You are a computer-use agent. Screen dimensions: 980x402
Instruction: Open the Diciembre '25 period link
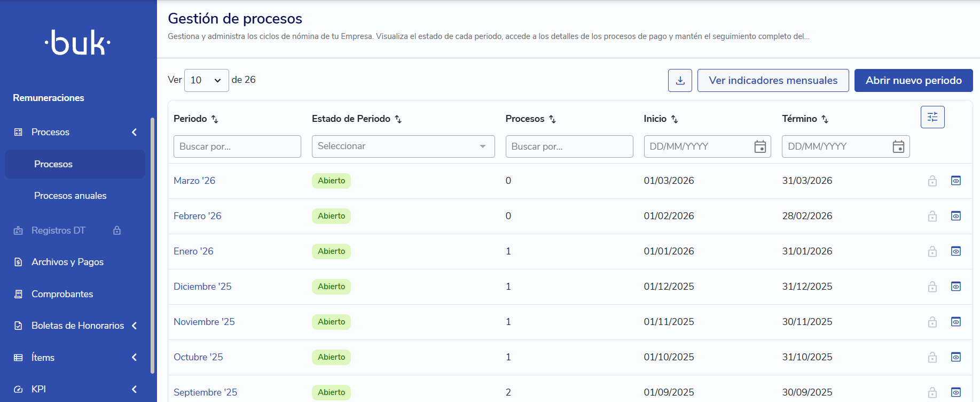tap(202, 287)
